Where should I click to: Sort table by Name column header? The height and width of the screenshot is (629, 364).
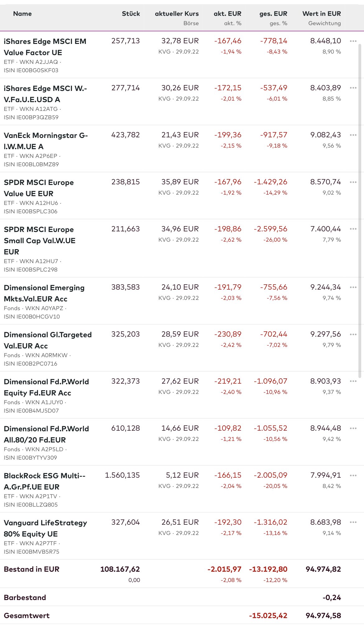(22, 14)
